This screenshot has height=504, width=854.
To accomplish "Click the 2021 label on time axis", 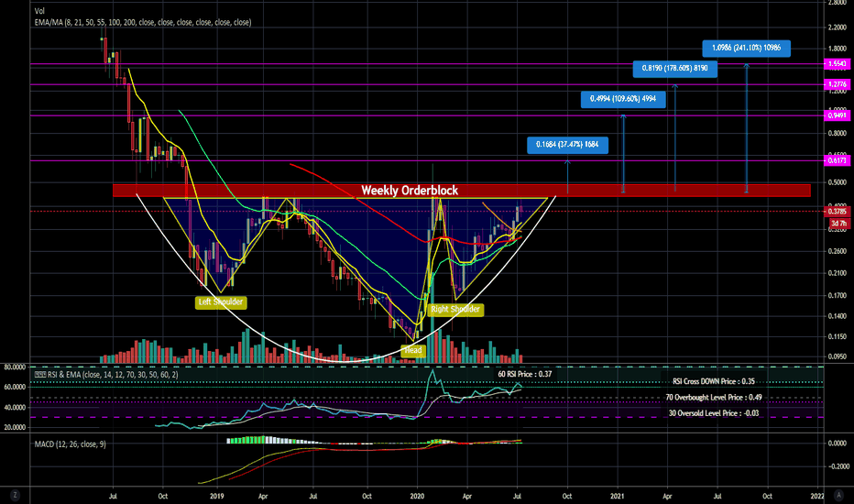I will tap(617, 497).
